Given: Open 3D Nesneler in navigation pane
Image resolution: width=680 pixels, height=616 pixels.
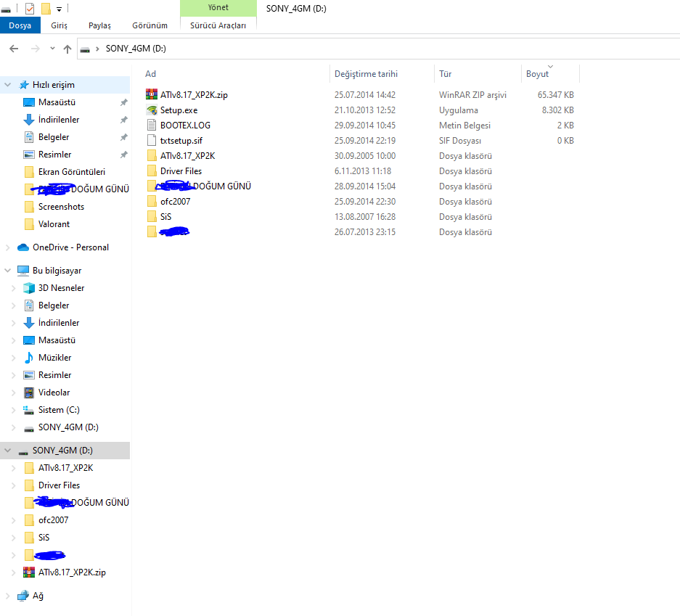Looking at the screenshot, I should click(61, 288).
